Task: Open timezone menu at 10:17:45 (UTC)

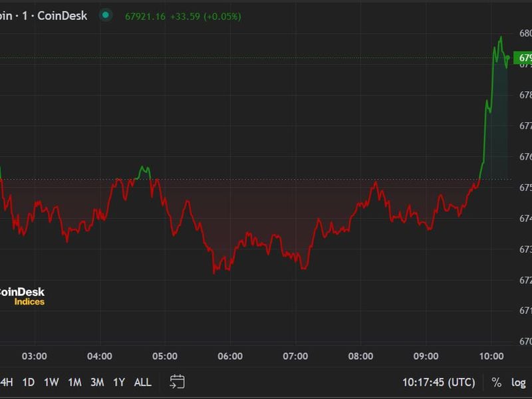Action: tap(438, 382)
